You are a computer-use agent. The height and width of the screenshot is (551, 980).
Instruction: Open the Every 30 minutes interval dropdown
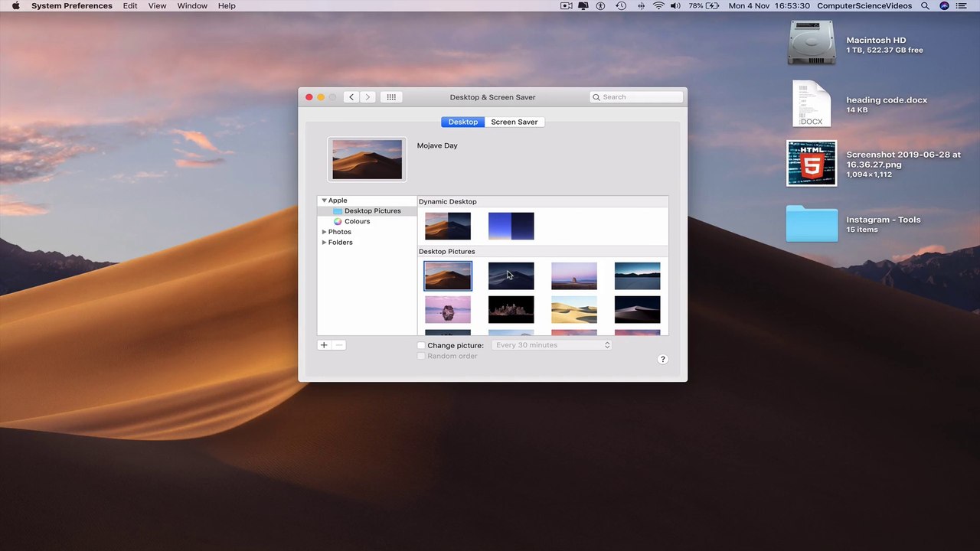551,345
